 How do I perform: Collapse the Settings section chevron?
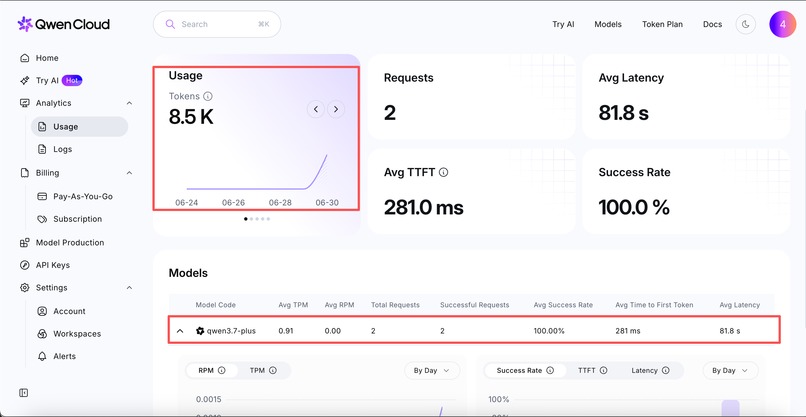[x=129, y=287]
